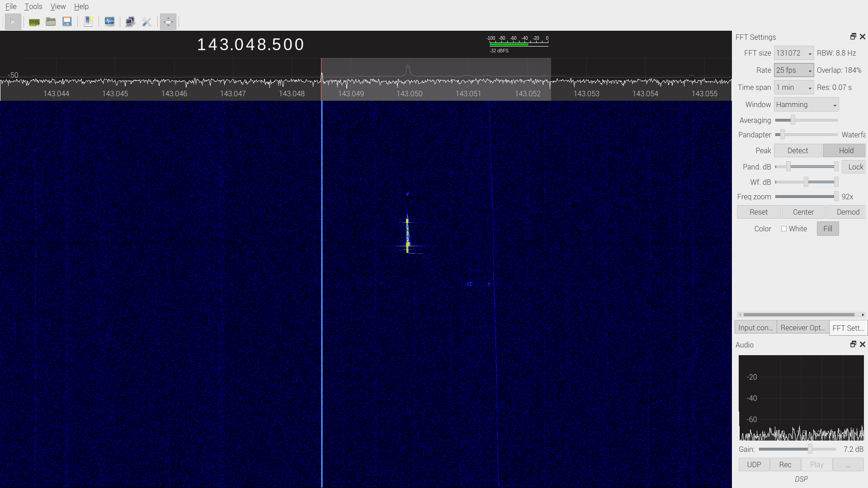Toggle the Peak Hold button
The width and height of the screenshot is (868, 488).
[x=845, y=150]
